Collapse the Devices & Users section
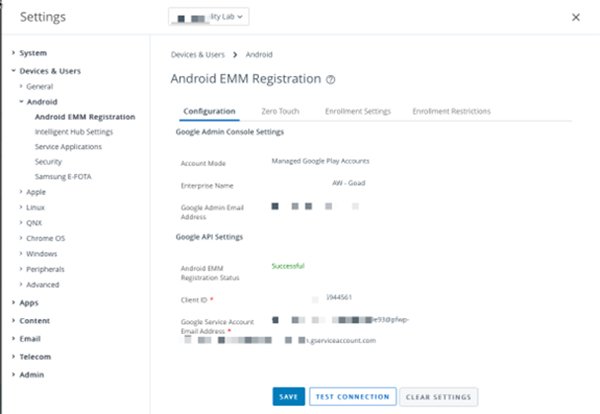This screenshot has width=600, height=414. tap(49, 71)
